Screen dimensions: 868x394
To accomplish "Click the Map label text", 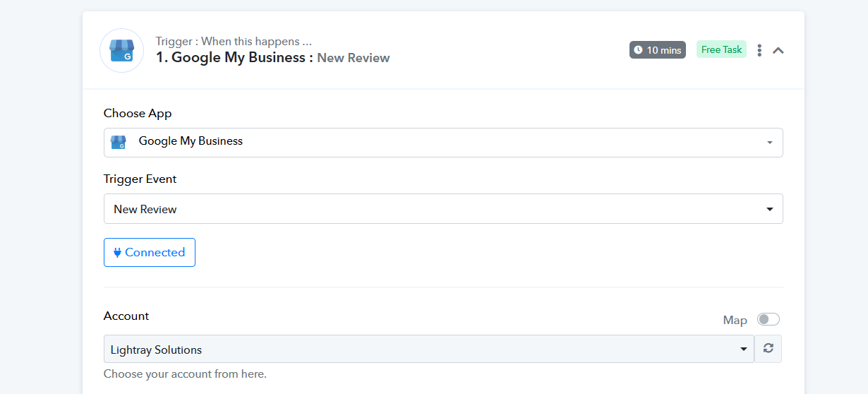I will (x=735, y=321).
